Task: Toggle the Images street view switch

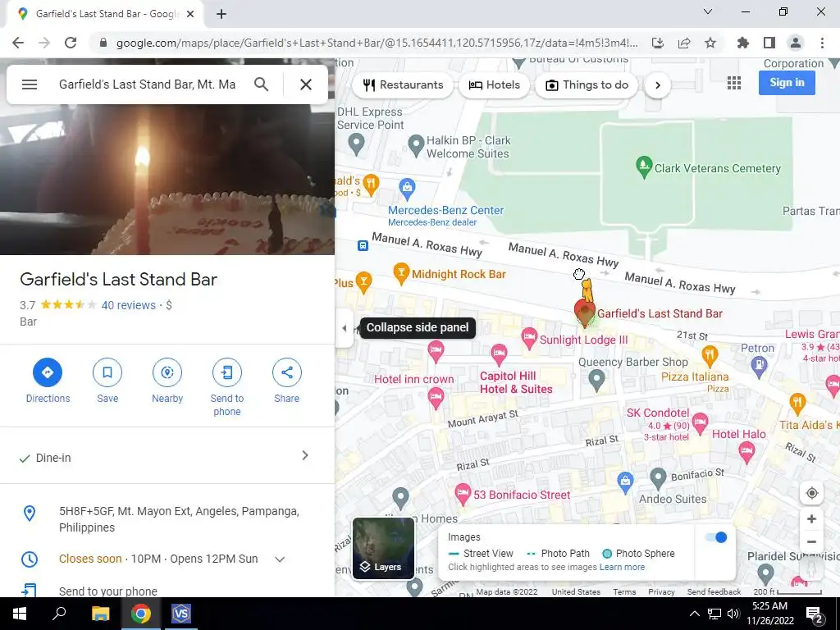Action: 717,537
